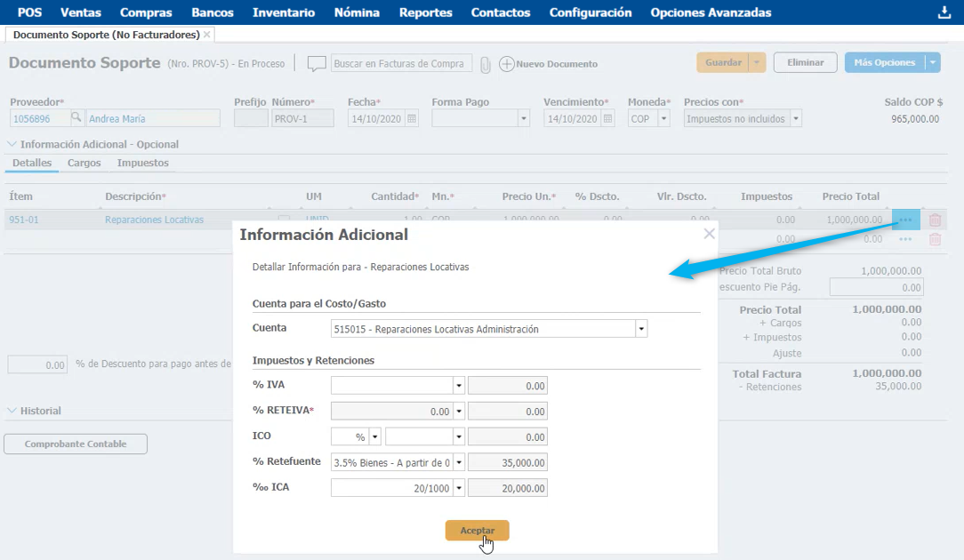Click the highlighted three-dots row options icon
Viewport: 964px width, 560px height.
905,220
